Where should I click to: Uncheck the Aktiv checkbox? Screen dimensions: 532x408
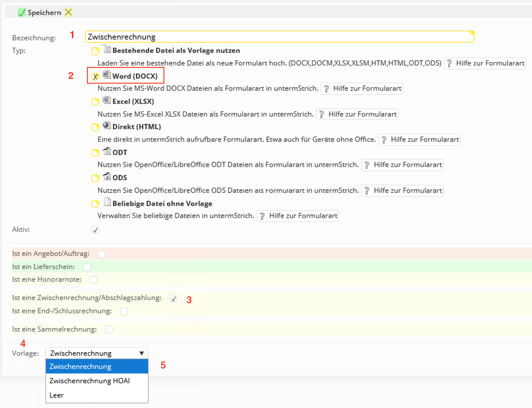point(95,230)
